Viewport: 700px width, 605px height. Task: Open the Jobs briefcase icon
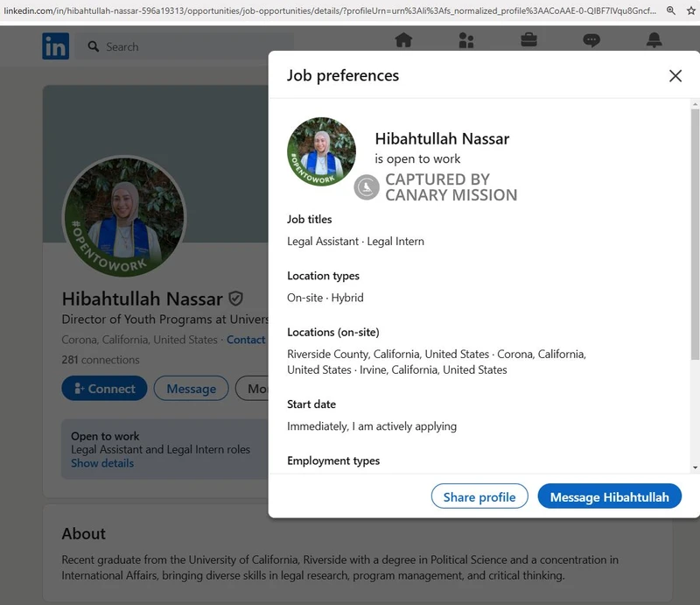pyautogui.click(x=529, y=40)
